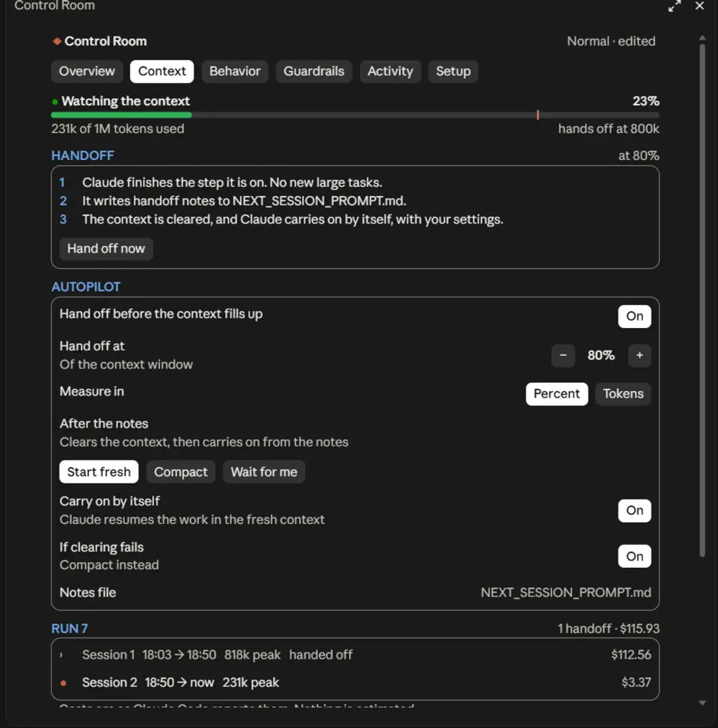
Task: Click the at 80% handoff label
Action: tap(639, 155)
